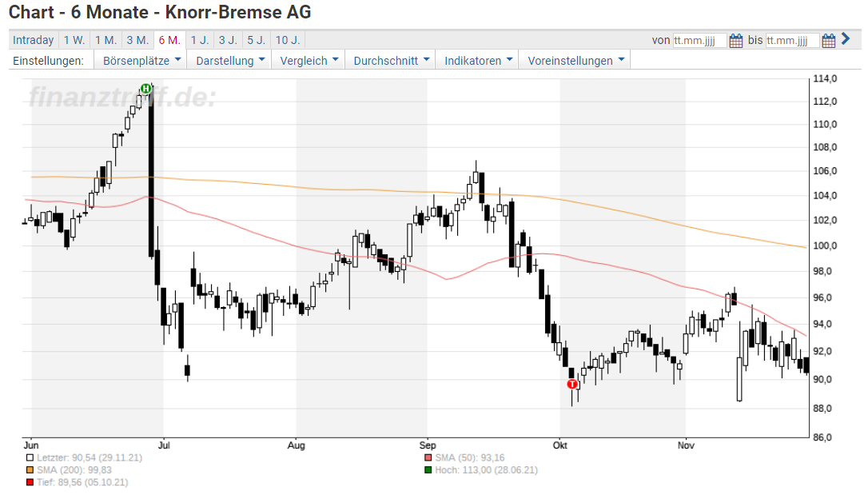
Task: Select the 3 M. time range tab
Action: coord(137,40)
